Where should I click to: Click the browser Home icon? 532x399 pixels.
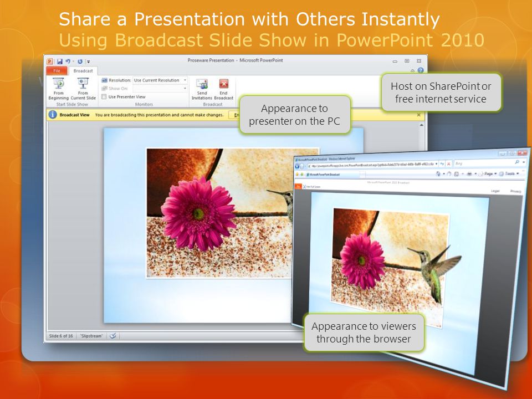438,173
